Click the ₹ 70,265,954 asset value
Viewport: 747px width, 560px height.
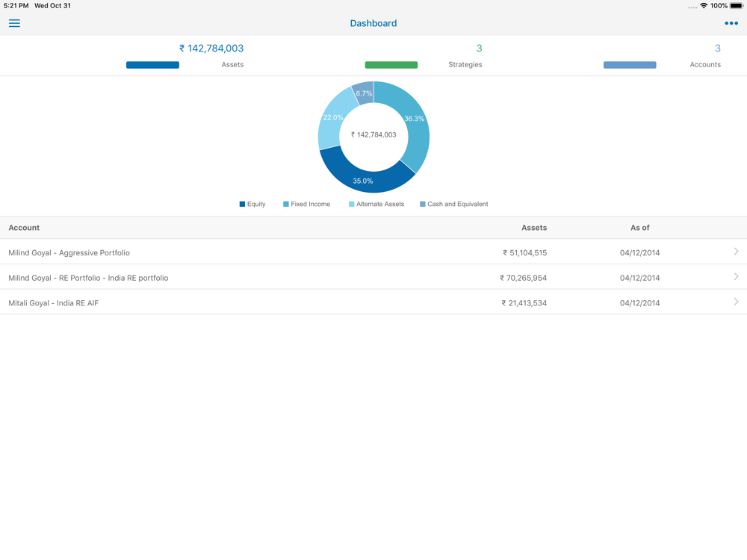coord(523,278)
